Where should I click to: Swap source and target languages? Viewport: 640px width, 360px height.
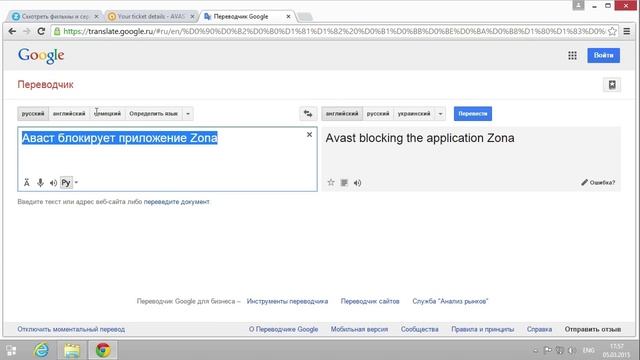(308, 113)
